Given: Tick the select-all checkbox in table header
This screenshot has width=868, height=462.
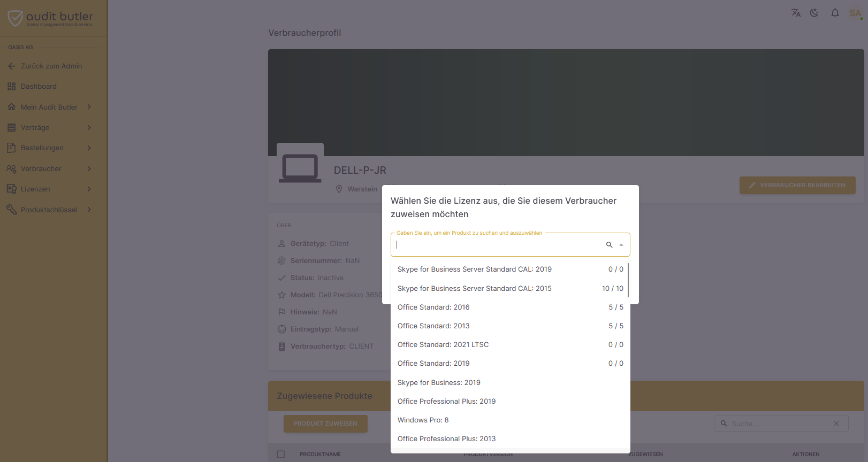Looking at the screenshot, I should pos(281,455).
